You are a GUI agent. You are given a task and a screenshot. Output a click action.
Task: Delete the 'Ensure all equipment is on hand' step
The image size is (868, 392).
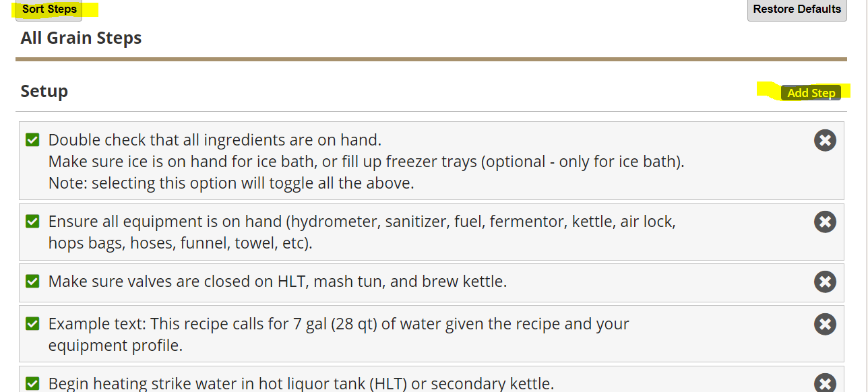click(x=825, y=222)
